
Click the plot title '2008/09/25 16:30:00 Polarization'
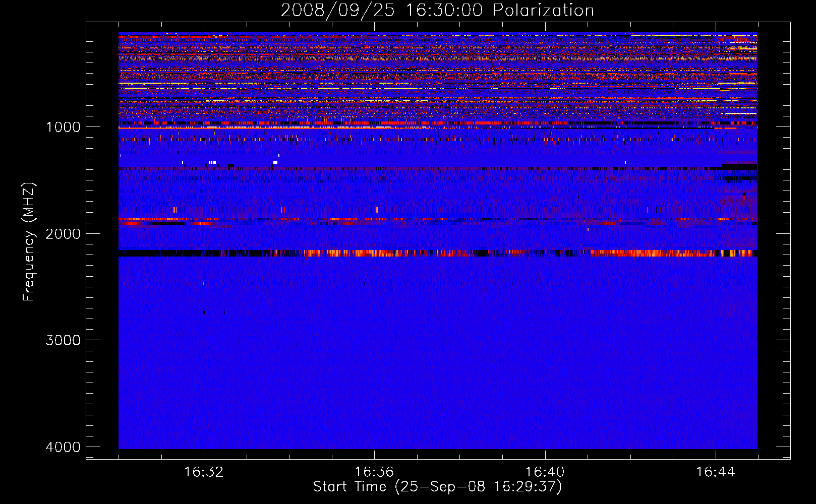tap(437, 10)
